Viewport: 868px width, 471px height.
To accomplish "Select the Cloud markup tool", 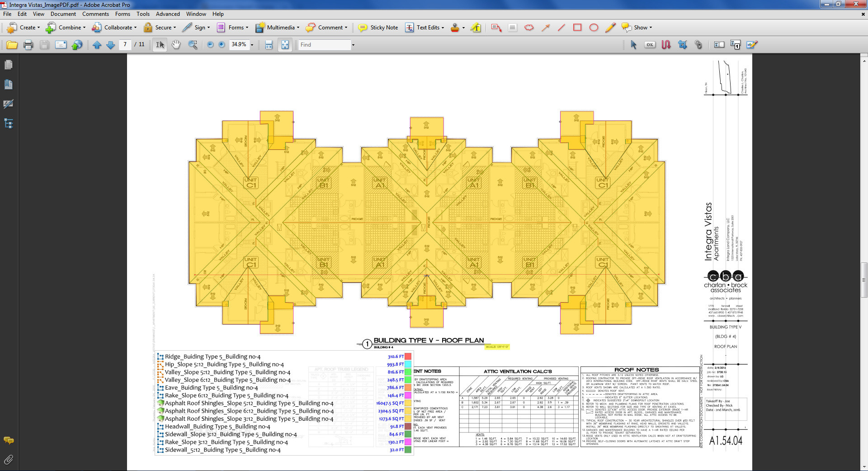I will point(529,28).
